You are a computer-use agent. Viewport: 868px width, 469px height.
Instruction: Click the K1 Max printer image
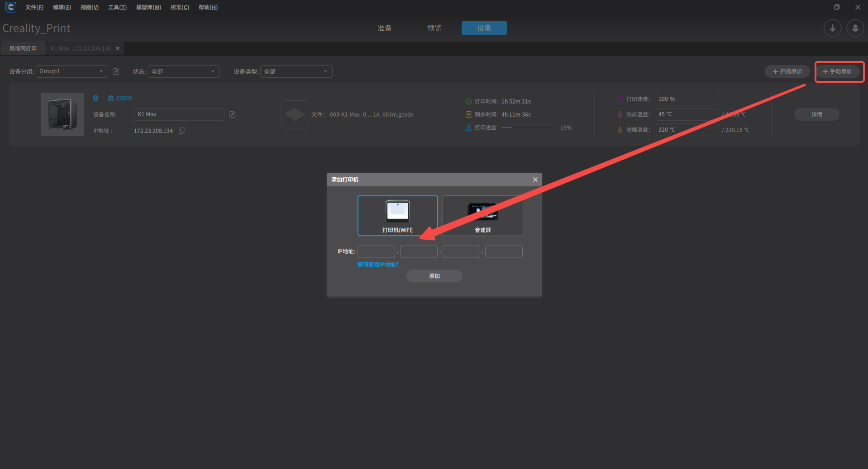(x=62, y=114)
